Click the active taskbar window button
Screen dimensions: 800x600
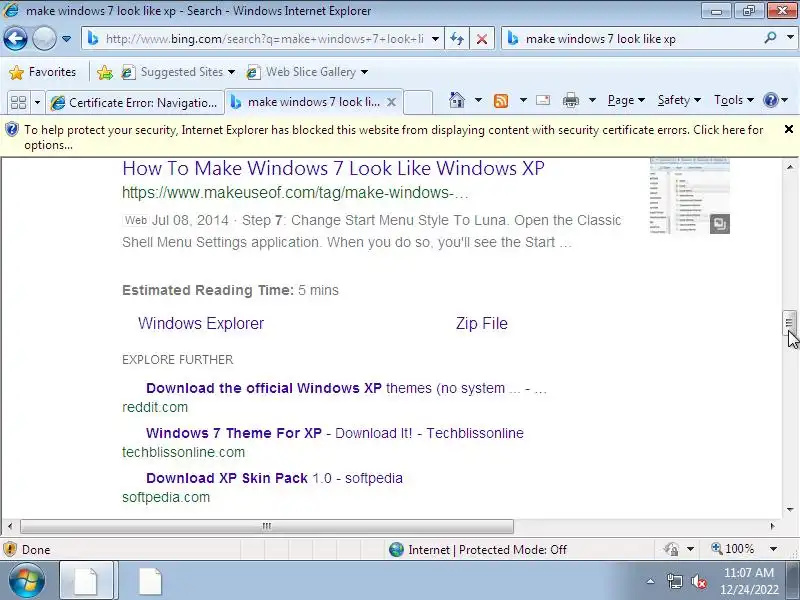click(x=88, y=581)
